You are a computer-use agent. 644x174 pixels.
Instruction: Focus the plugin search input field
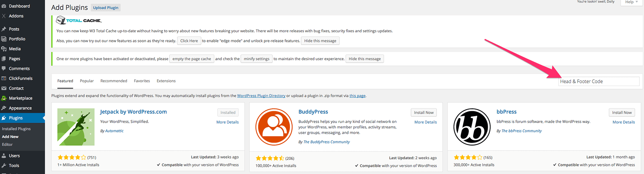[599, 81]
